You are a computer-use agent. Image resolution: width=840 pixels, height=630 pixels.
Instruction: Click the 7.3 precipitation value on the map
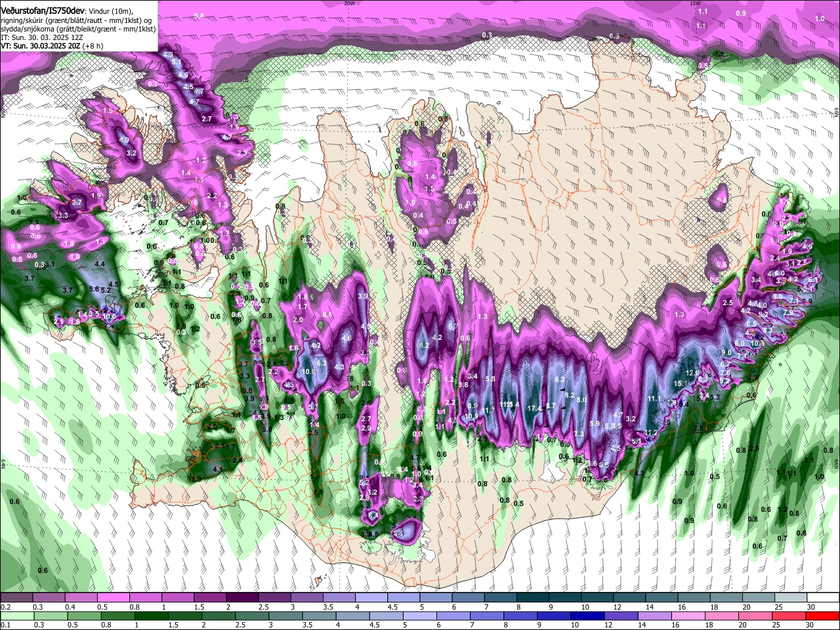tap(579, 434)
